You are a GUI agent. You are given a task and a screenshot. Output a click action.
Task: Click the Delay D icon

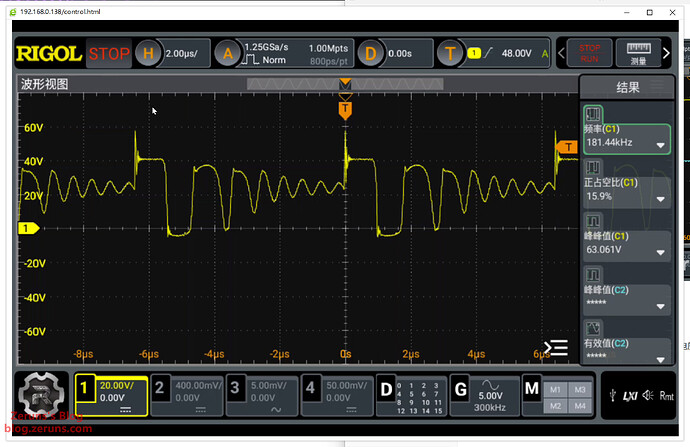coord(370,53)
